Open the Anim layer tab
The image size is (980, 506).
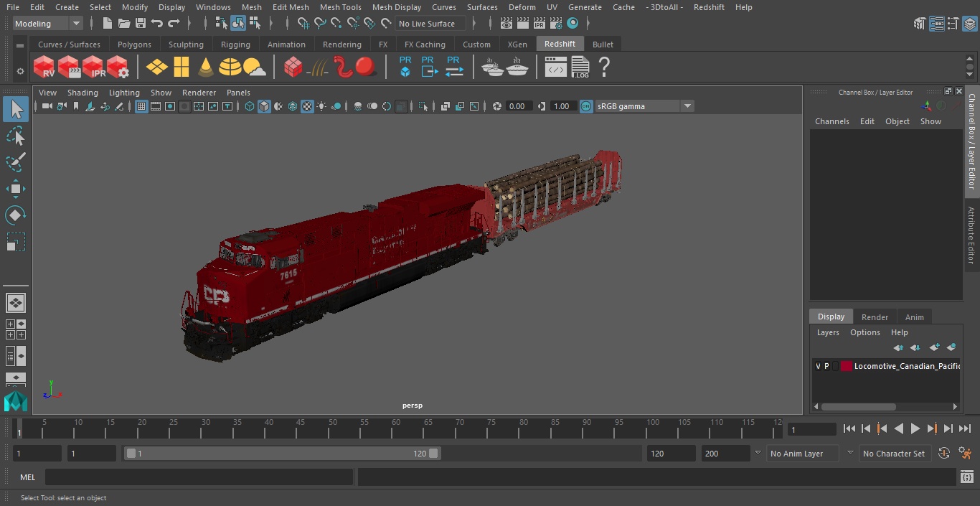click(914, 317)
